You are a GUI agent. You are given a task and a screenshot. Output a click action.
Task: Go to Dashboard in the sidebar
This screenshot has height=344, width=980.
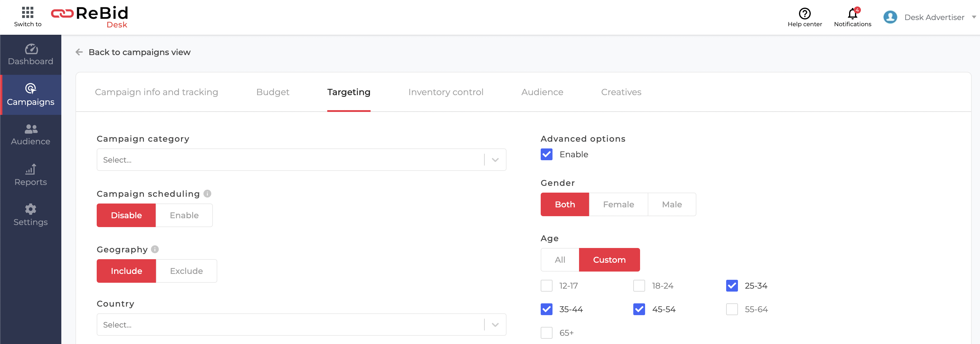click(x=31, y=55)
